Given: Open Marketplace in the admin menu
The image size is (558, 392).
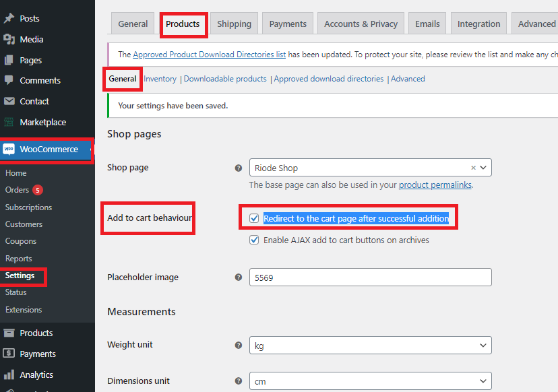Looking at the screenshot, I should coord(42,122).
